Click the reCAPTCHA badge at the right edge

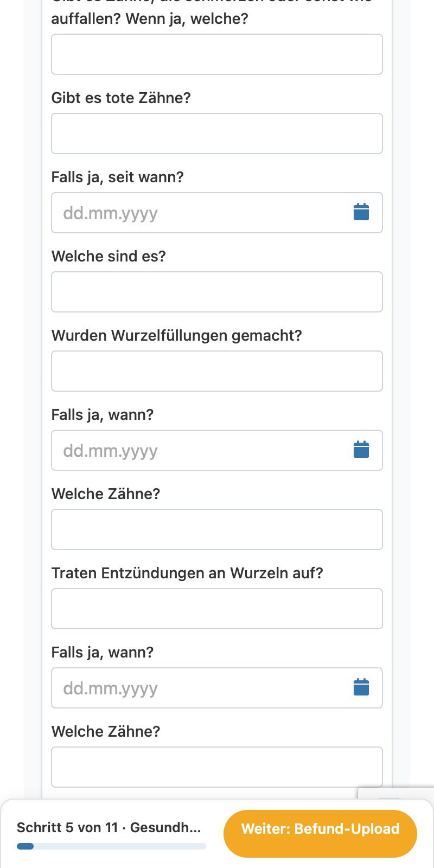click(396, 793)
